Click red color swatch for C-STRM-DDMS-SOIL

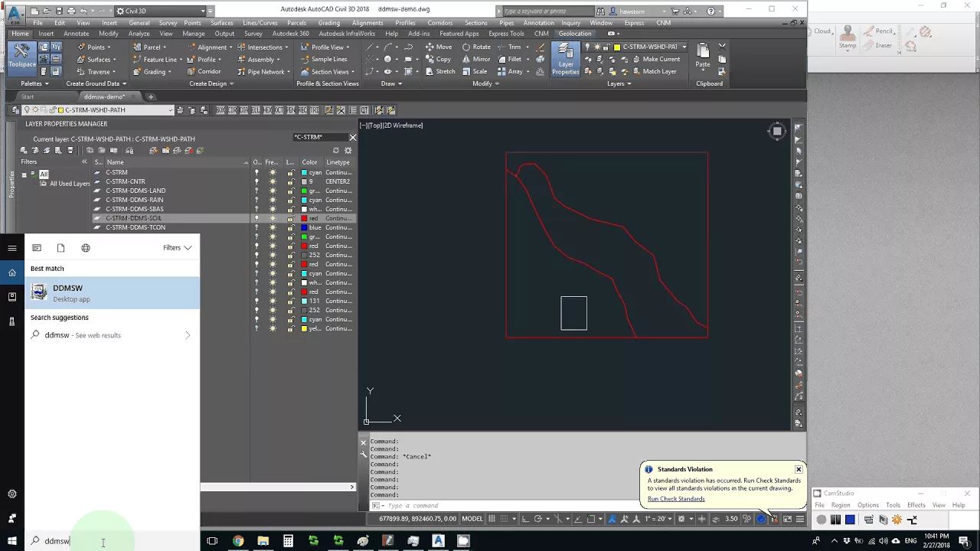[x=304, y=218]
